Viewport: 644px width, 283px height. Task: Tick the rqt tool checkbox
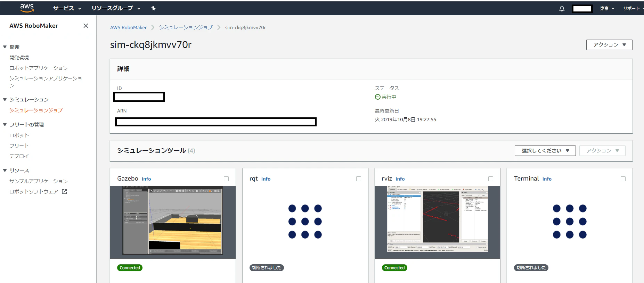click(x=359, y=179)
